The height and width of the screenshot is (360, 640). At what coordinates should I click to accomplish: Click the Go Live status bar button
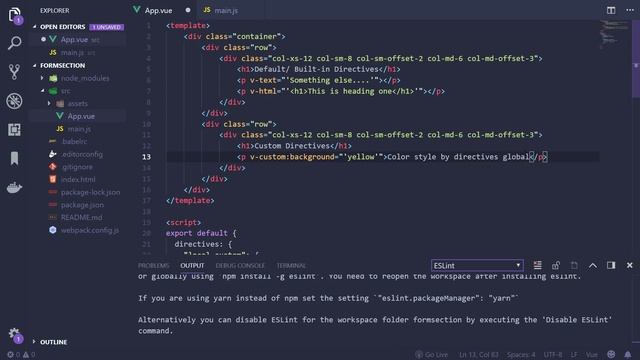(x=431, y=355)
